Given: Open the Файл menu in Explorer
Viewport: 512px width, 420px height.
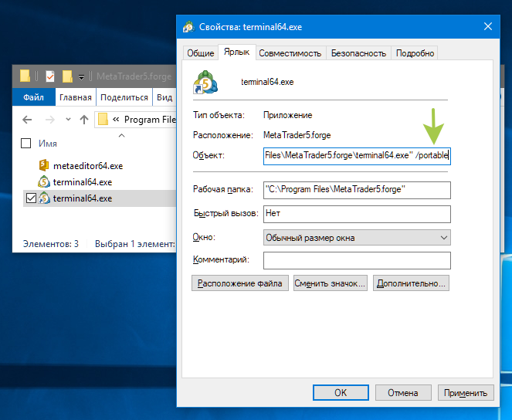Looking at the screenshot, I should pyautogui.click(x=34, y=97).
